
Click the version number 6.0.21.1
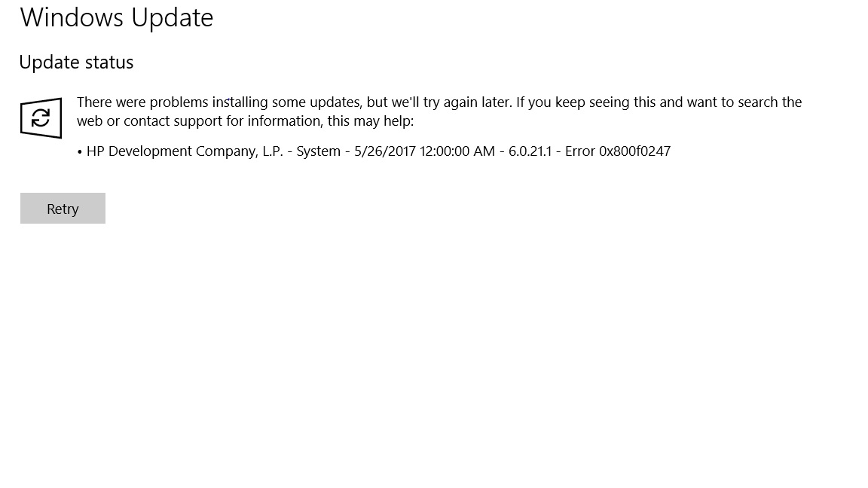pos(530,151)
